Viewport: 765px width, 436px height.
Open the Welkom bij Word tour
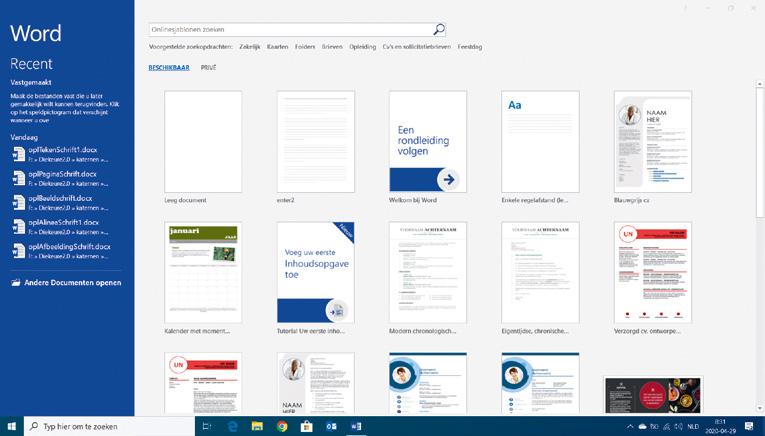[x=428, y=141]
